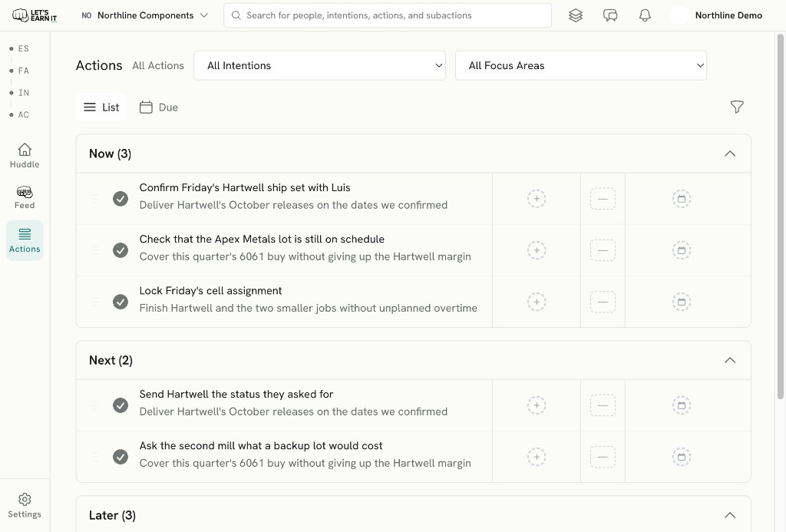Focus the search for people, intentions field
This screenshot has width=786, height=532.
[x=388, y=15]
